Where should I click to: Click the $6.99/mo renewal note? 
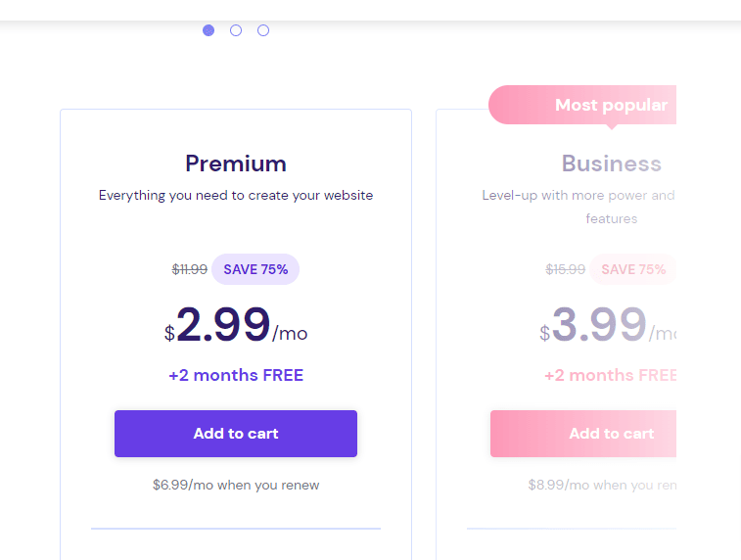pos(236,485)
